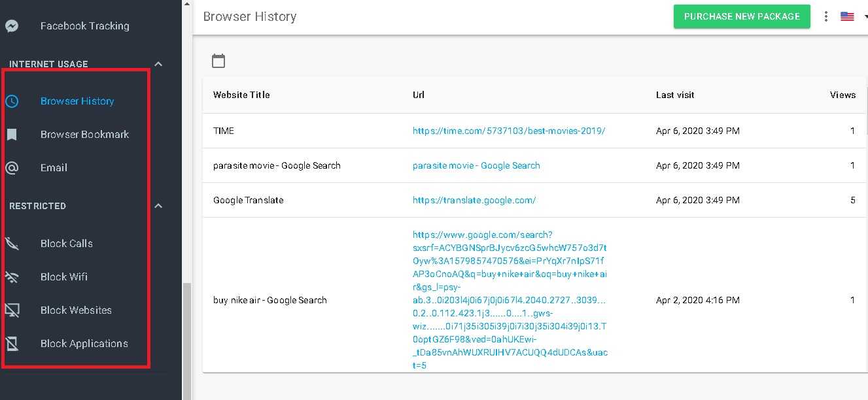The image size is (868, 400).
Task: Open the translate.google.com link
Action: 474,200
